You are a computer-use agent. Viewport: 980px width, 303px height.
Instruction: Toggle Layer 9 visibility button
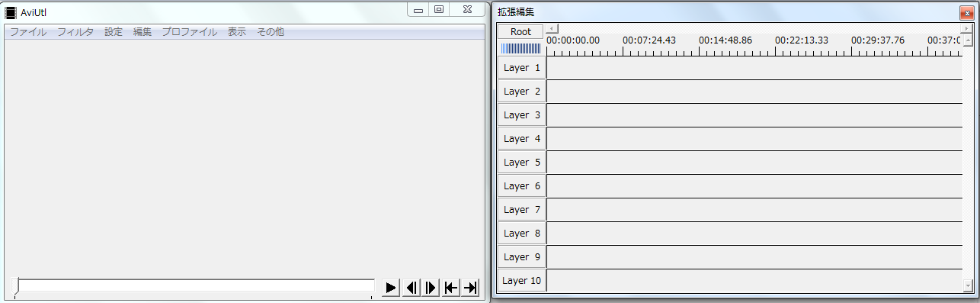point(522,257)
